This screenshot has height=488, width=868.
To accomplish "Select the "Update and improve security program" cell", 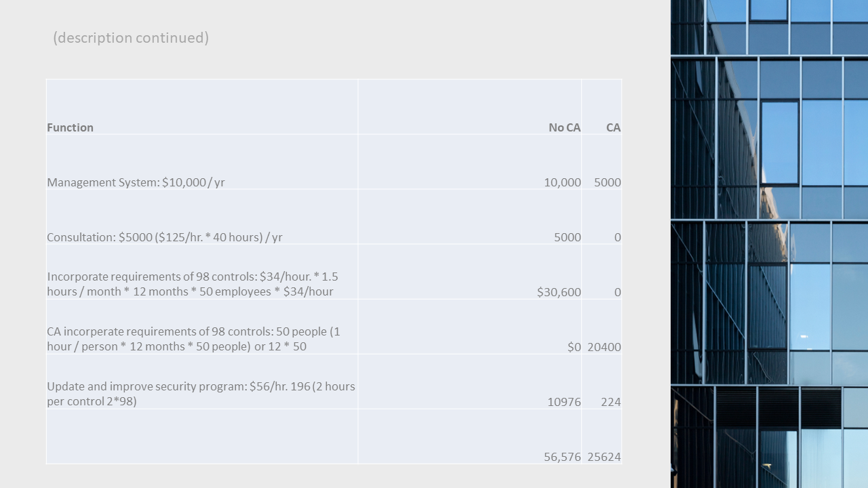I will [201, 394].
